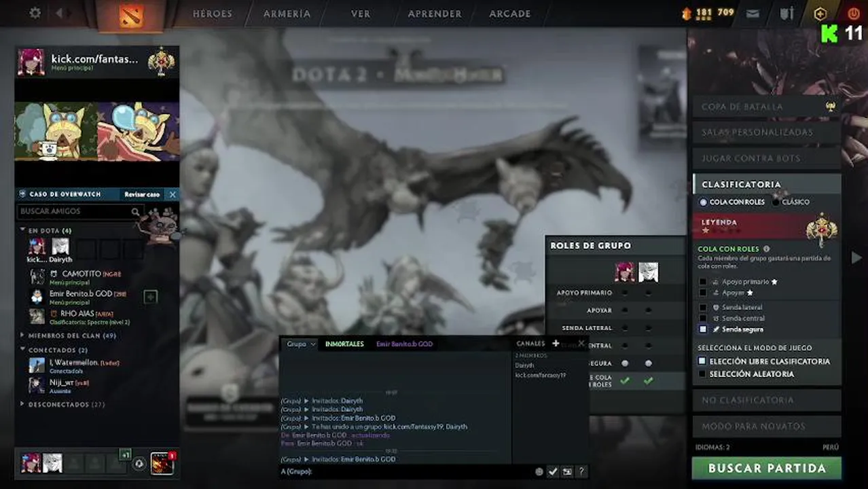
Task: Click the battle cup trophy icon
Action: [x=830, y=106]
